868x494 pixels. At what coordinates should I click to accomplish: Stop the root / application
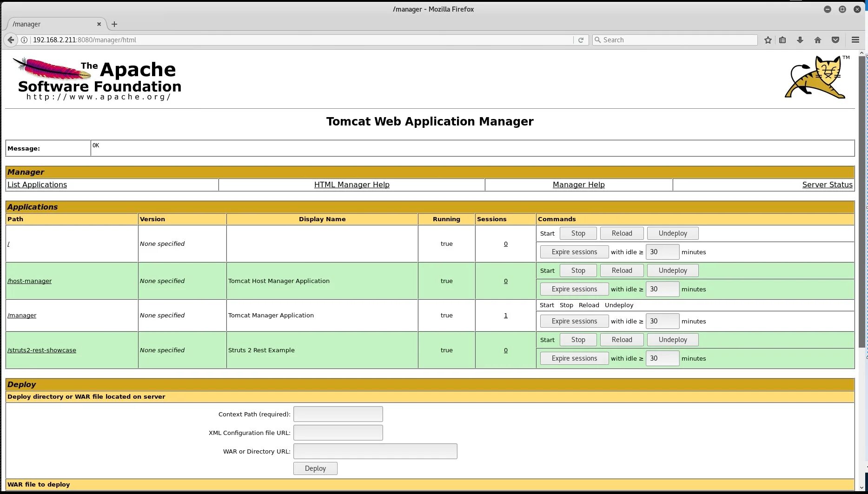pyautogui.click(x=578, y=233)
